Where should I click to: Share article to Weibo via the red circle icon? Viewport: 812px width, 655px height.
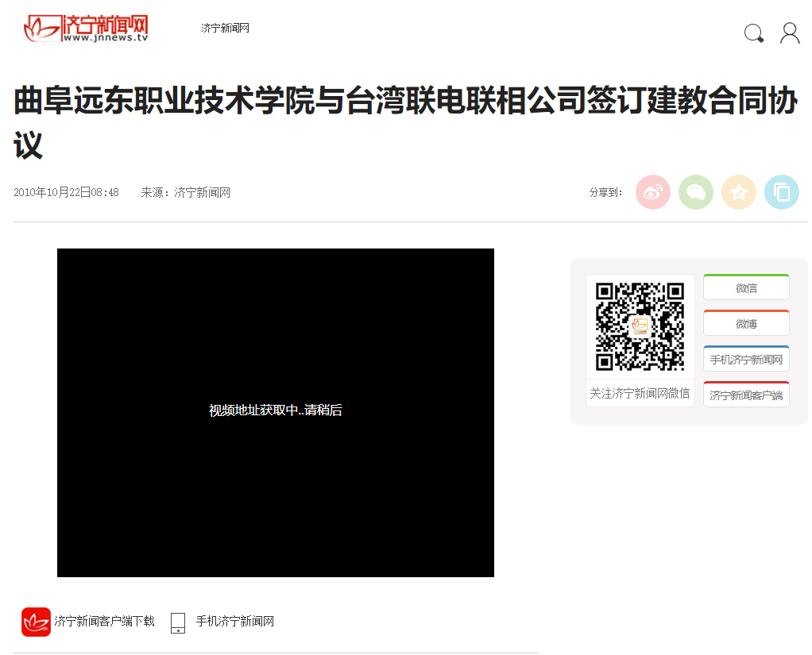653,192
